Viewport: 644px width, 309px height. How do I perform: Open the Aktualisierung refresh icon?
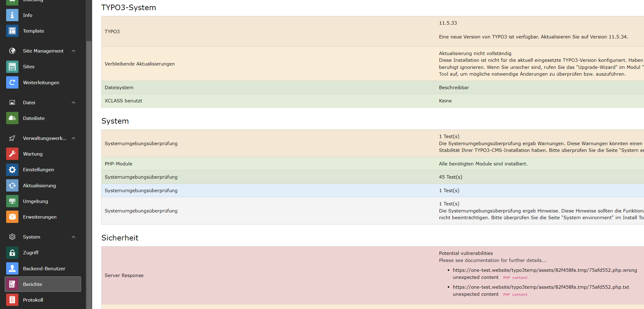[x=12, y=185]
